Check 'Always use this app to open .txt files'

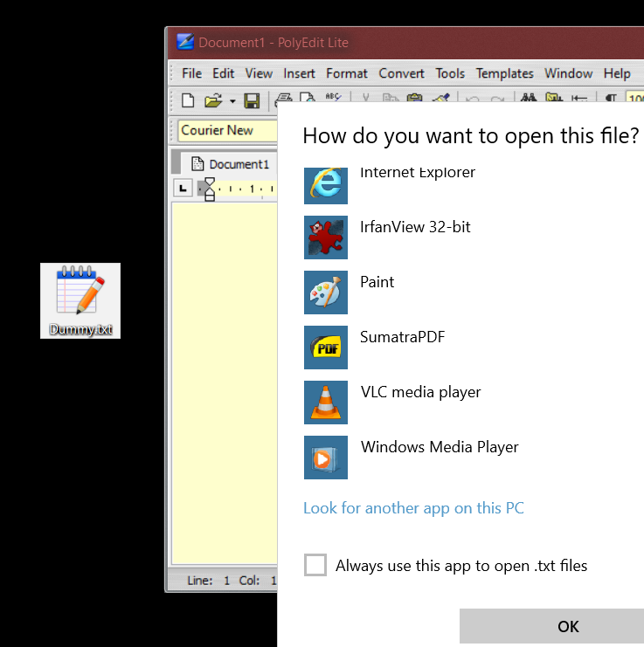click(x=315, y=565)
